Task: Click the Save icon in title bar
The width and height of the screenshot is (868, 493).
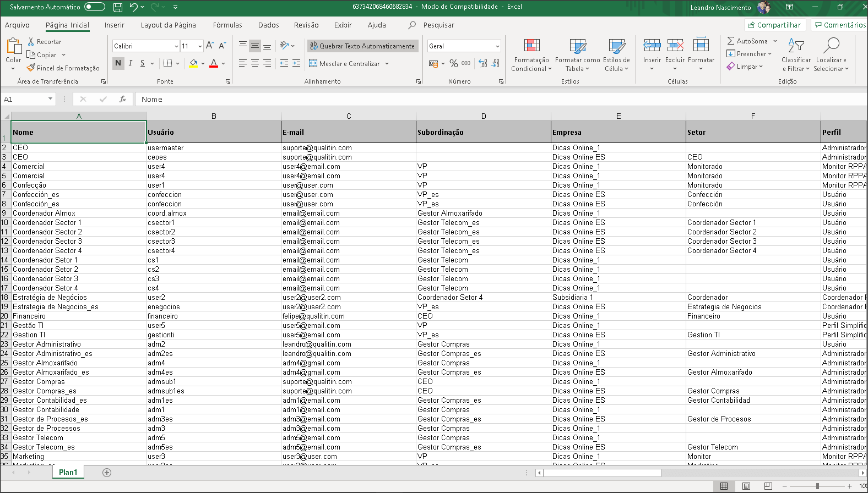Action: (x=117, y=7)
